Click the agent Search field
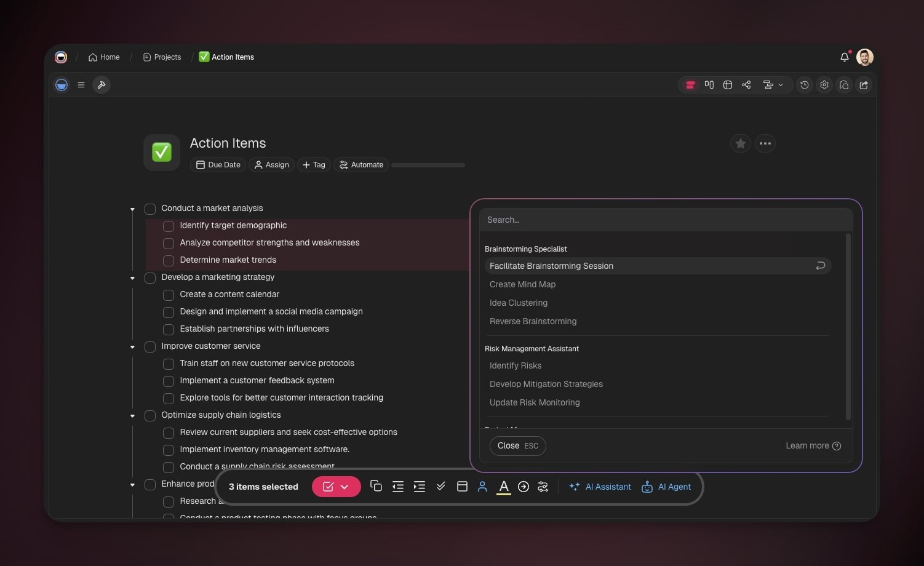 click(664, 220)
